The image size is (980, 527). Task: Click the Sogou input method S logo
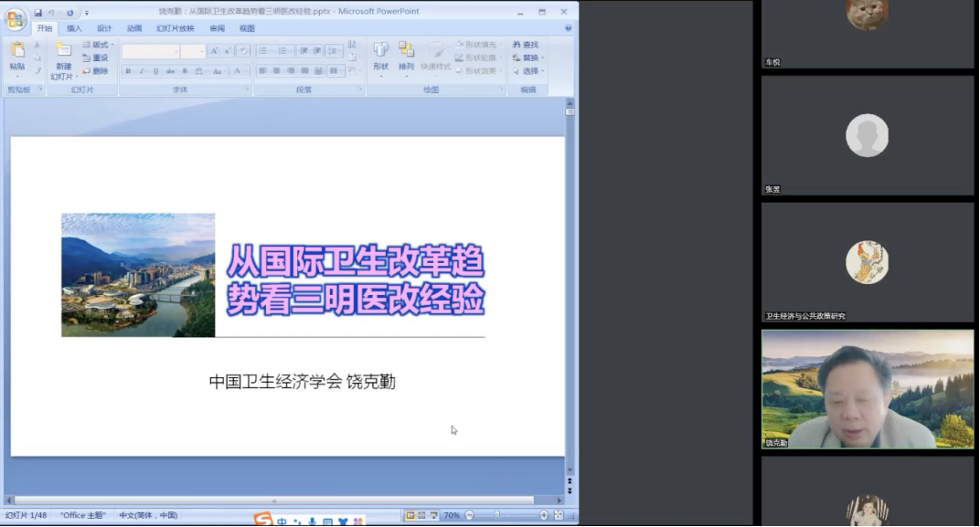click(x=263, y=518)
